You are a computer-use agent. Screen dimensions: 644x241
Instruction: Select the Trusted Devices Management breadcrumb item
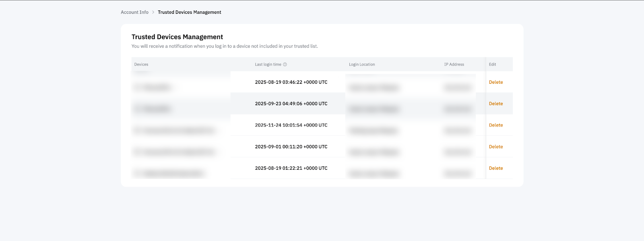(x=189, y=12)
